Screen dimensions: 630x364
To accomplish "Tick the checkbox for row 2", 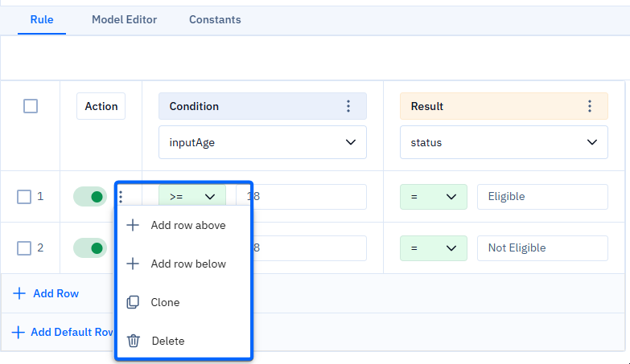I will (24, 248).
